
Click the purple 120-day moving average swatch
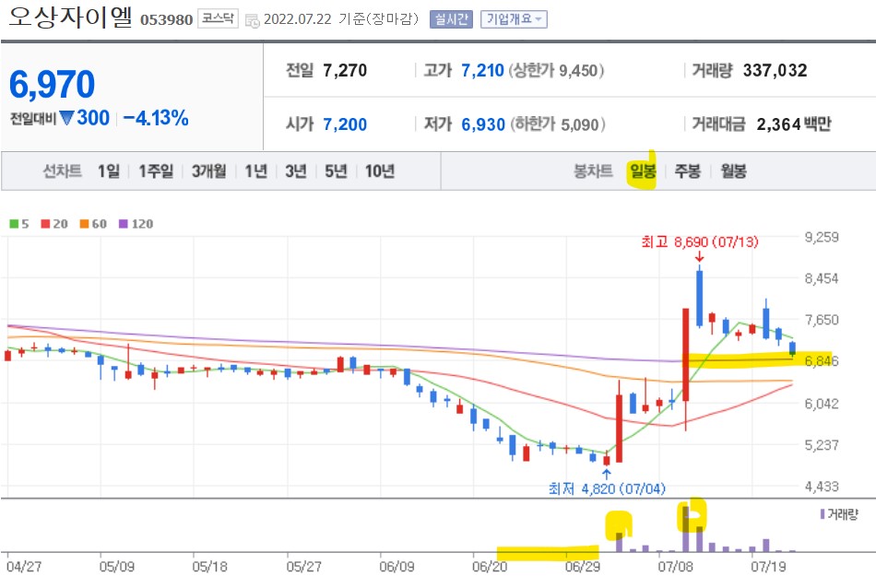pyautogui.click(x=124, y=224)
